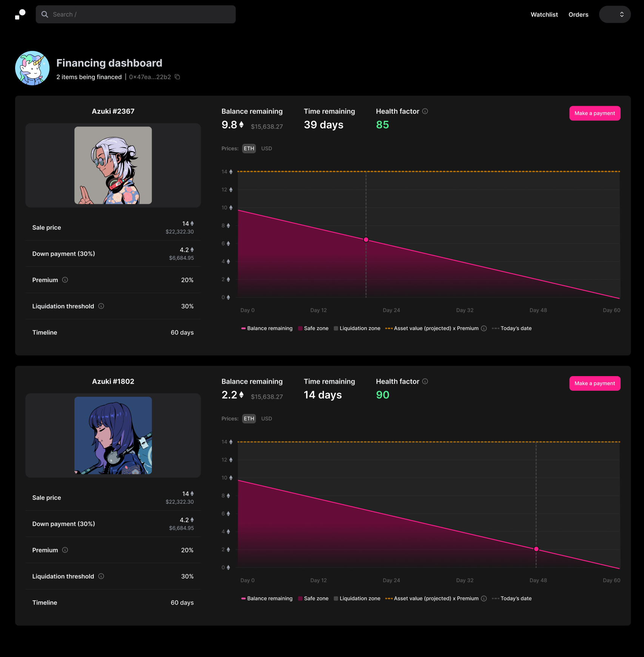Click the search magnifier icon
Screen dimensions: 644x657
coord(45,14)
